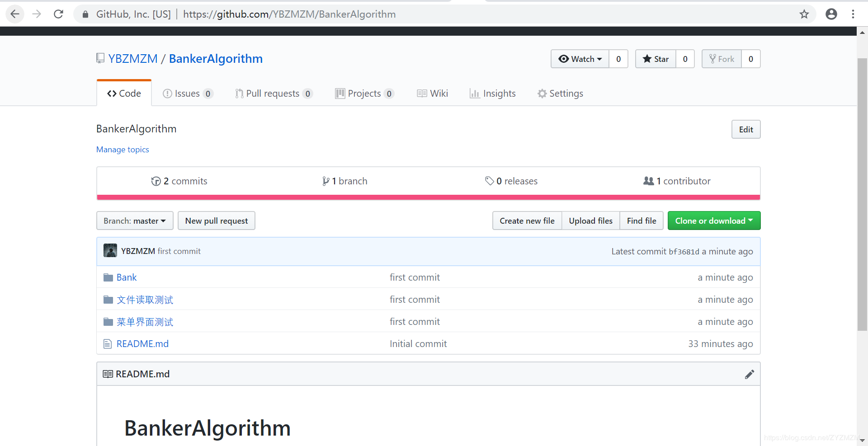868x446 pixels.
Task: Click the README.md header book icon
Action: click(x=108, y=374)
